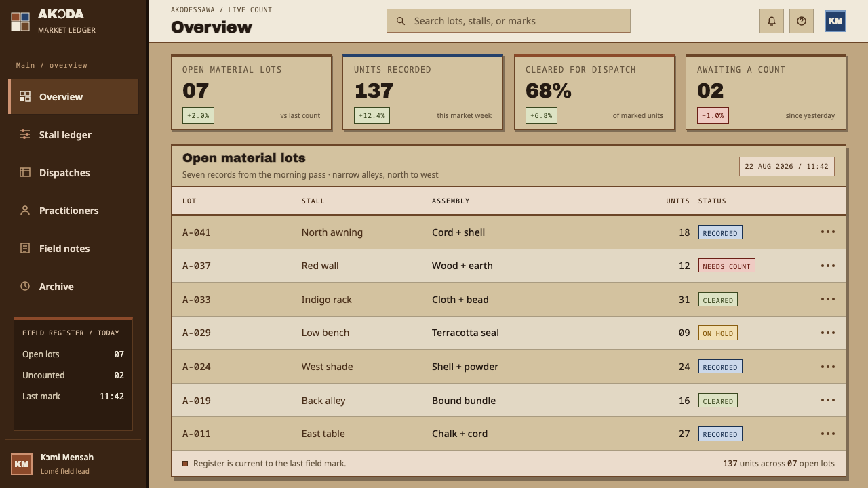Viewport: 868px width, 488px height.
Task: Click the Akodessawa / Live Count breadcrumb
Action: pyautogui.click(x=221, y=9)
